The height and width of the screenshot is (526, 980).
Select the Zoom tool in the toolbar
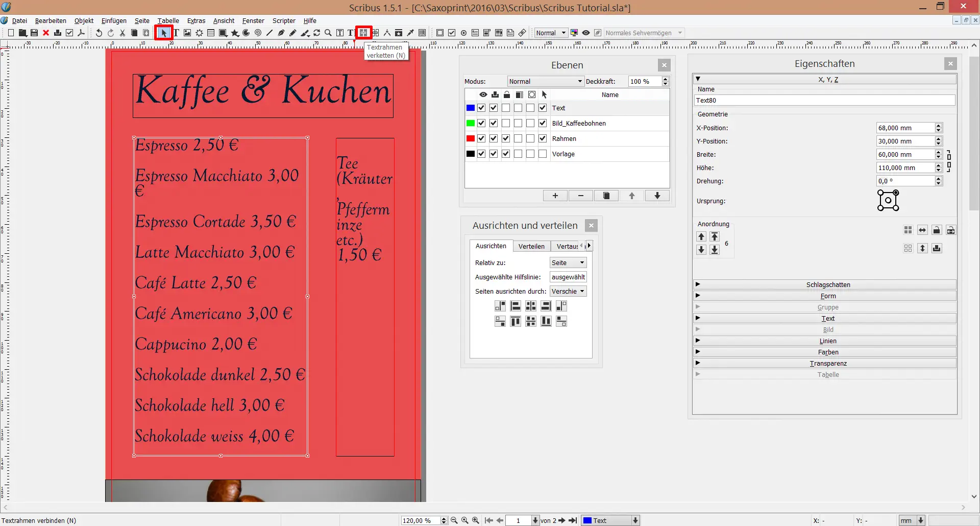[x=328, y=33]
